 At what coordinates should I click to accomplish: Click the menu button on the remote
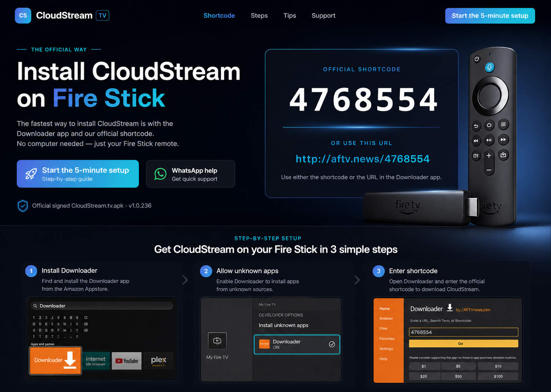point(503,124)
